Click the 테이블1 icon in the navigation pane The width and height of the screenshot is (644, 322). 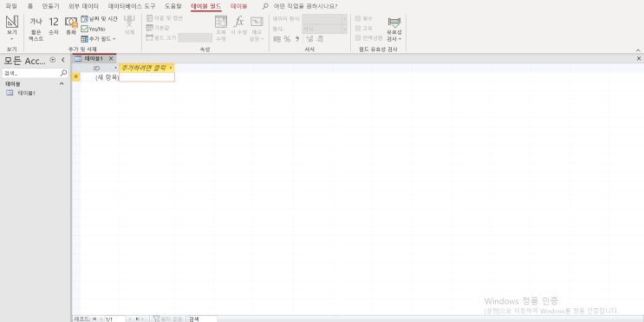coord(10,93)
